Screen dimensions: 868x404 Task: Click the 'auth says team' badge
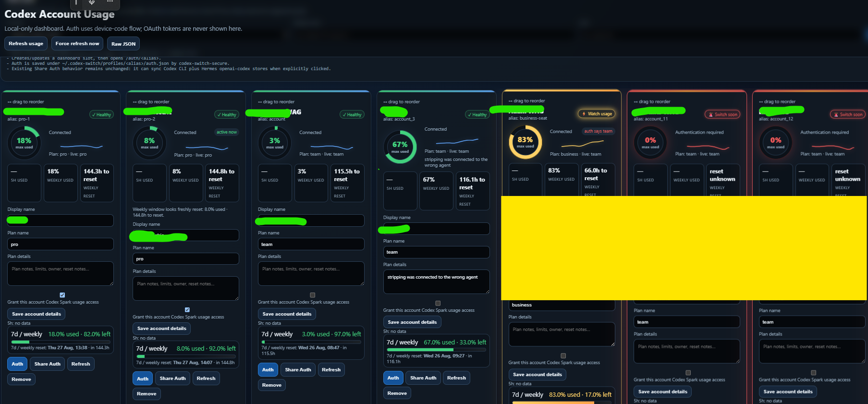click(598, 131)
